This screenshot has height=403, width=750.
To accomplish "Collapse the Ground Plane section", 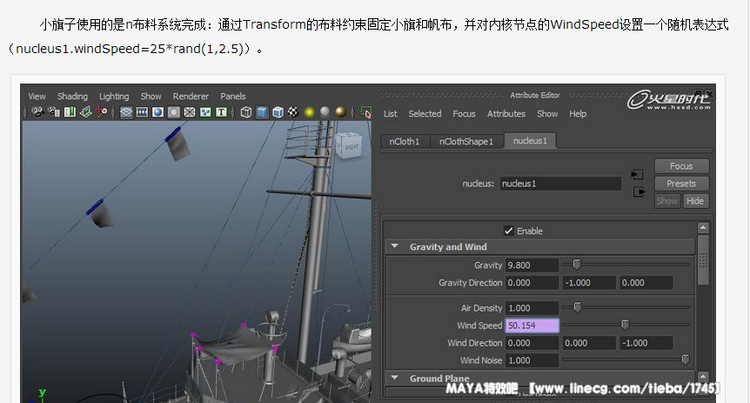I will pyautogui.click(x=395, y=379).
